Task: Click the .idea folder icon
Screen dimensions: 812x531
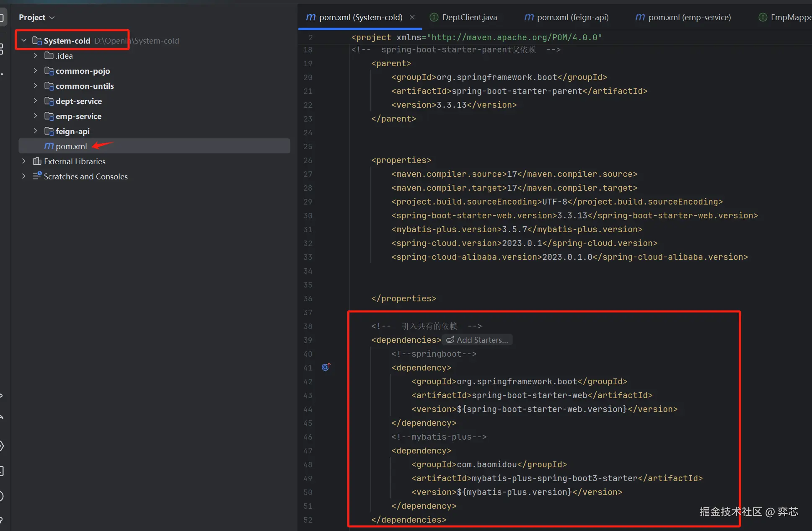Action: pyautogui.click(x=49, y=56)
